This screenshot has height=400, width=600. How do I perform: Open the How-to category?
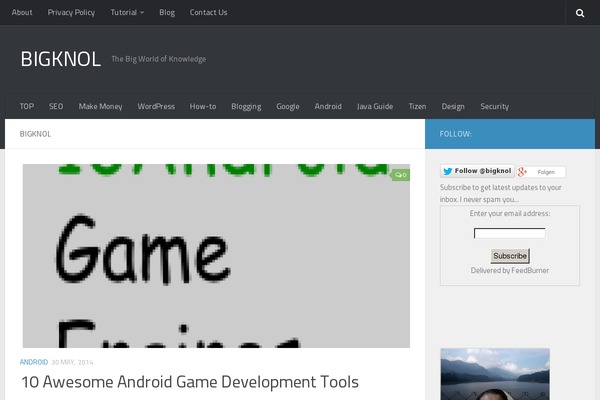(203, 106)
